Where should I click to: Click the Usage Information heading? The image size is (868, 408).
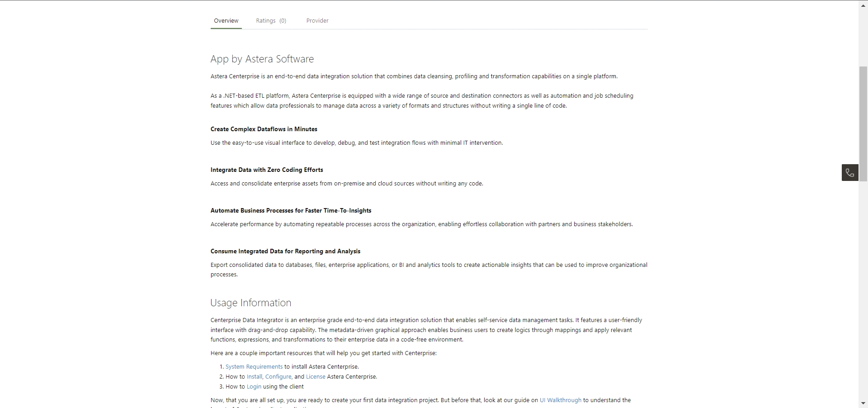250,303
